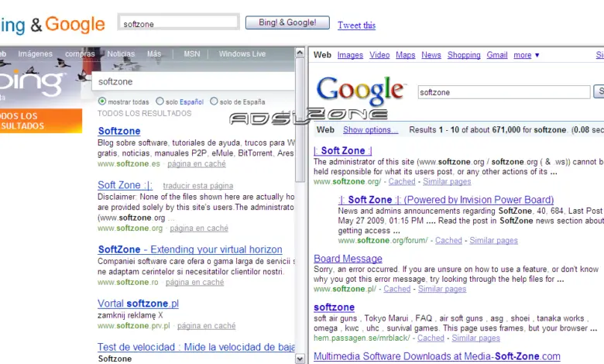
Task: Click the Bing! & Google! search button
Action: pyautogui.click(x=287, y=22)
